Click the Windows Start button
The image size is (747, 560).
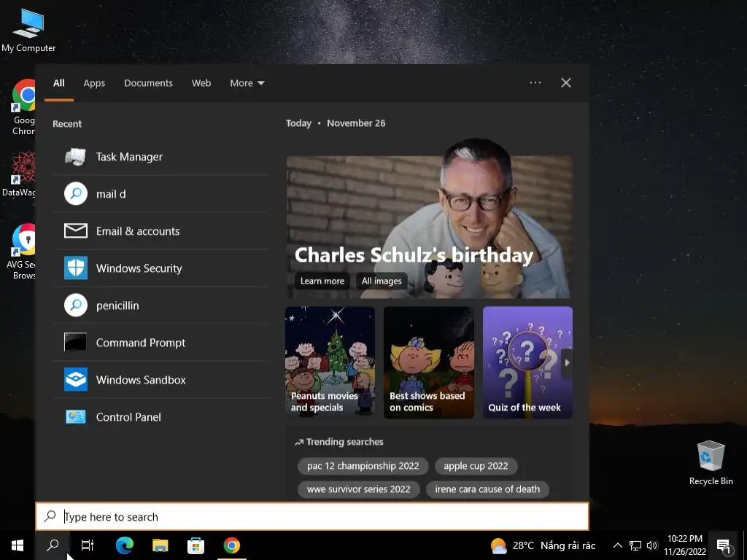(18, 545)
